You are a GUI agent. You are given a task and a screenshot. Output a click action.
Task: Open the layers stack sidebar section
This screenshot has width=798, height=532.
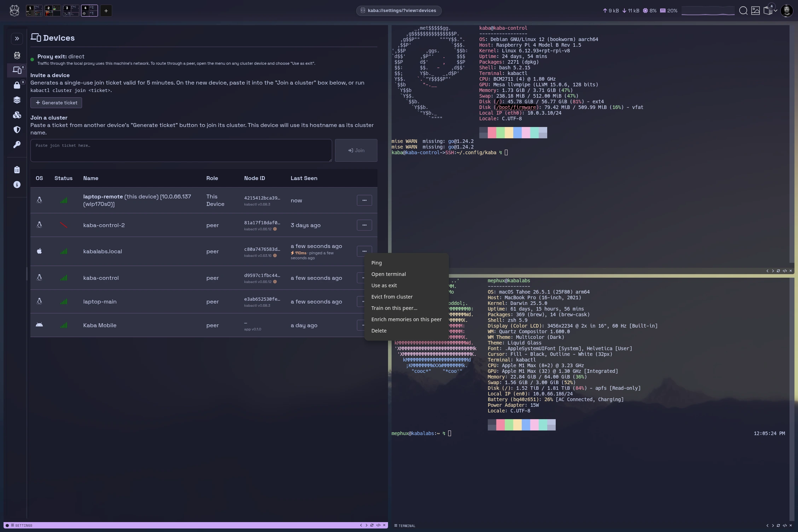17,100
